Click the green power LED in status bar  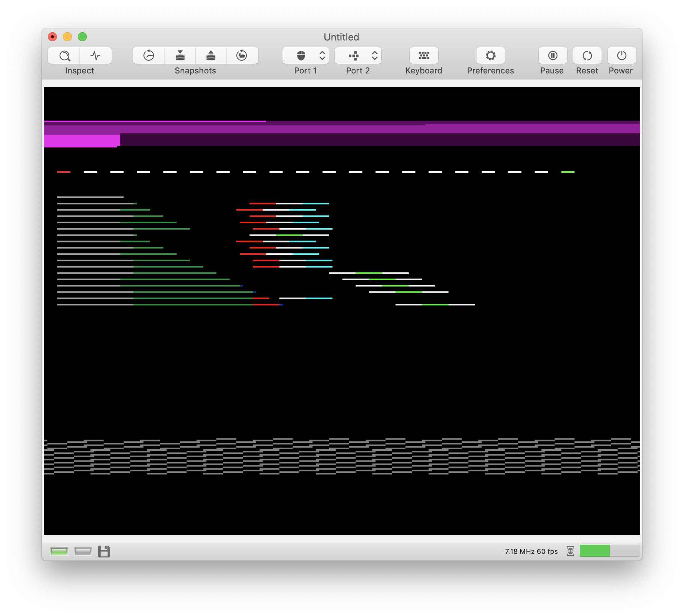(x=59, y=551)
